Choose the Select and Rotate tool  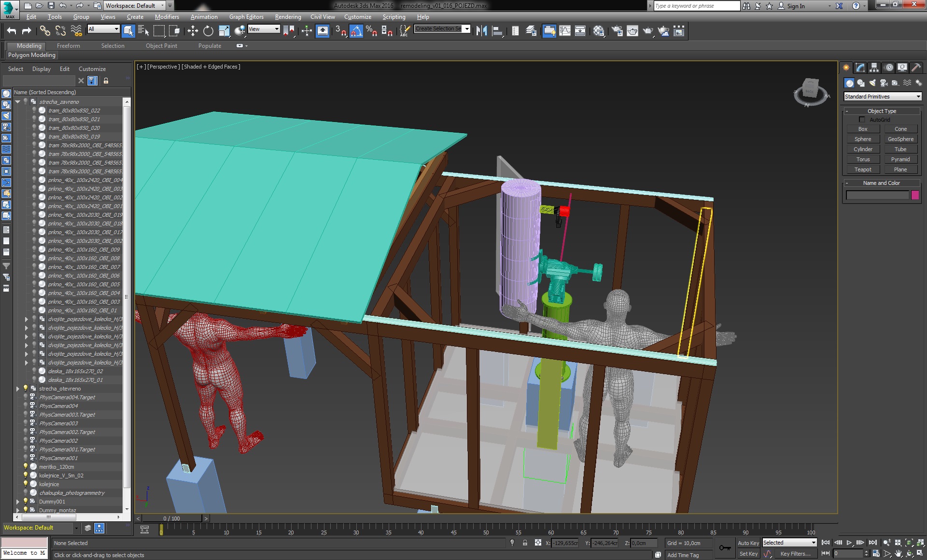208,31
